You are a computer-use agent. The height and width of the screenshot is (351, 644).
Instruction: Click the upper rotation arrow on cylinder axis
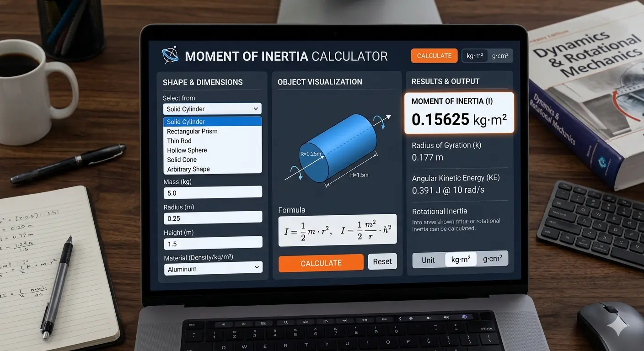(380, 122)
